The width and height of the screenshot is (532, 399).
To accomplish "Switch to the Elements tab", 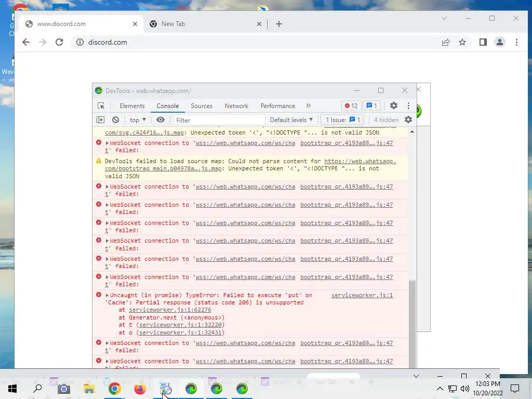I will 132,106.
